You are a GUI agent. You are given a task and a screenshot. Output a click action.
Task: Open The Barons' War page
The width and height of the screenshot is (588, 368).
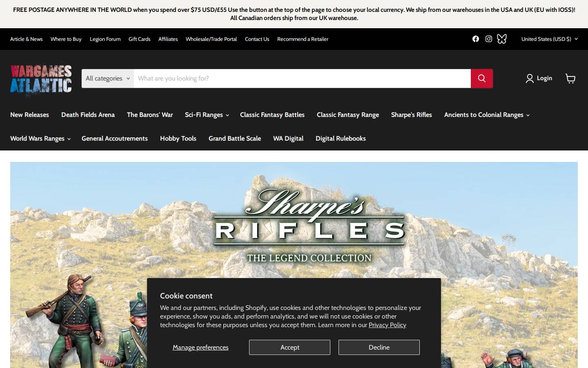150,115
